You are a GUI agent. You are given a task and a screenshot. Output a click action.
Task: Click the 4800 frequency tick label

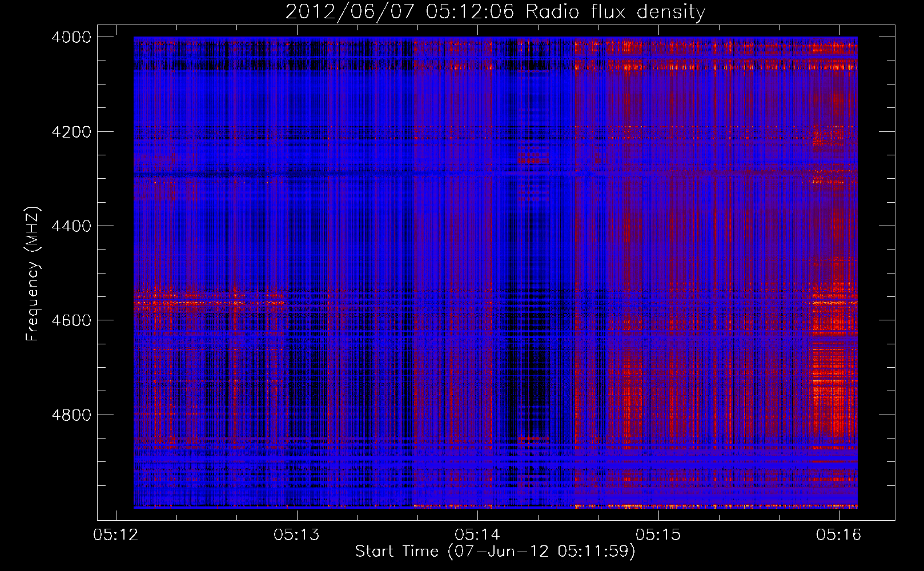(x=71, y=415)
